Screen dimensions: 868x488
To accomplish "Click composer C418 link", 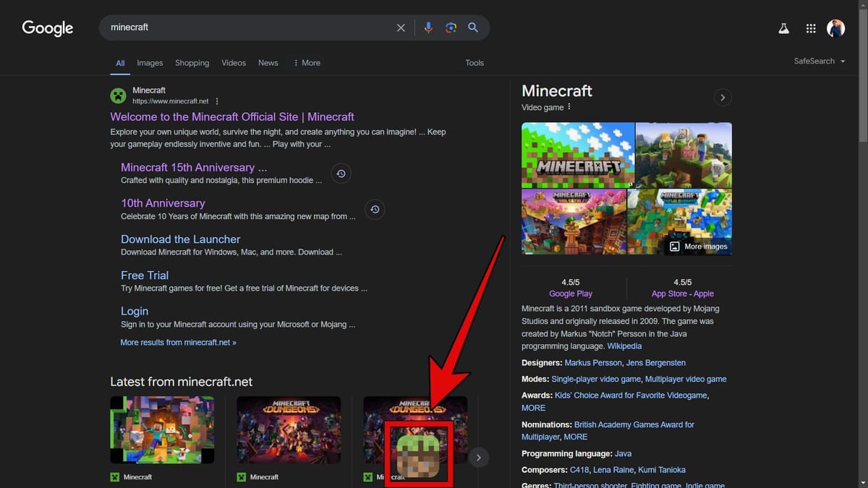I will point(579,470).
